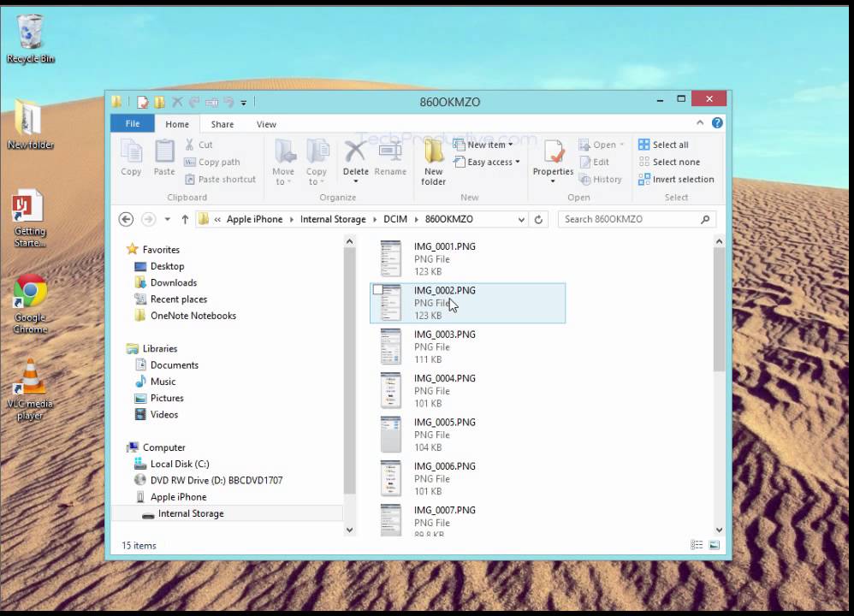The width and height of the screenshot is (854, 616).
Task: Create a New folder from ribbon
Action: 434,162
